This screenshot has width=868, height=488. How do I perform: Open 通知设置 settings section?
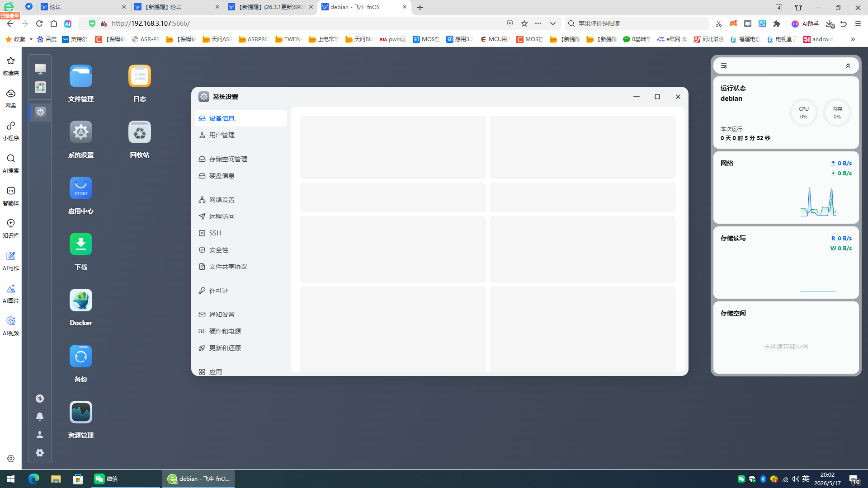click(x=241, y=314)
